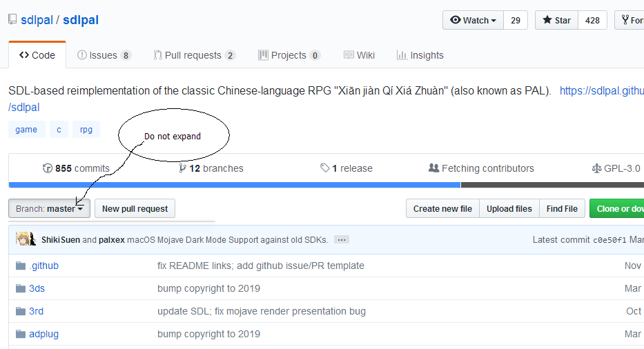644x349 pixels.
Task: Open 'bump copyright to 2019' commit in 3ds row
Action: click(x=208, y=288)
